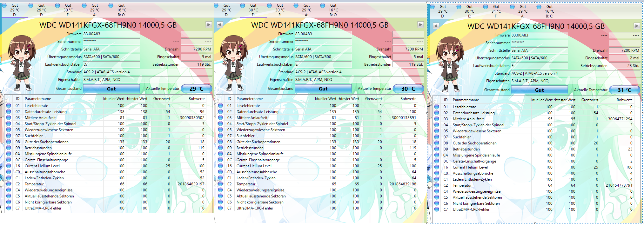644x226 pixels.
Task: Click Rohwerte column header in E: window
Action: click(x=401, y=99)
